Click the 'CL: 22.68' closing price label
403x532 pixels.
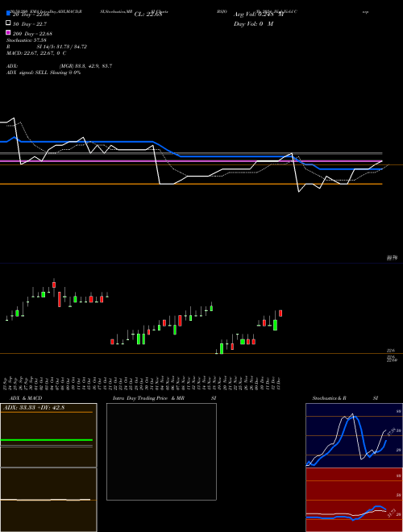tap(148, 15)
